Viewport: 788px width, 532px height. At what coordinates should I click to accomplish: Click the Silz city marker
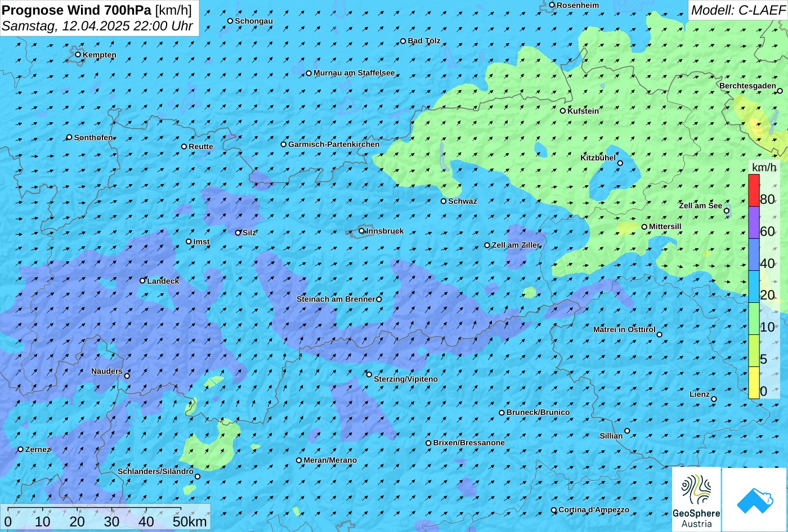pyautogui.click(x=238, y=233)
